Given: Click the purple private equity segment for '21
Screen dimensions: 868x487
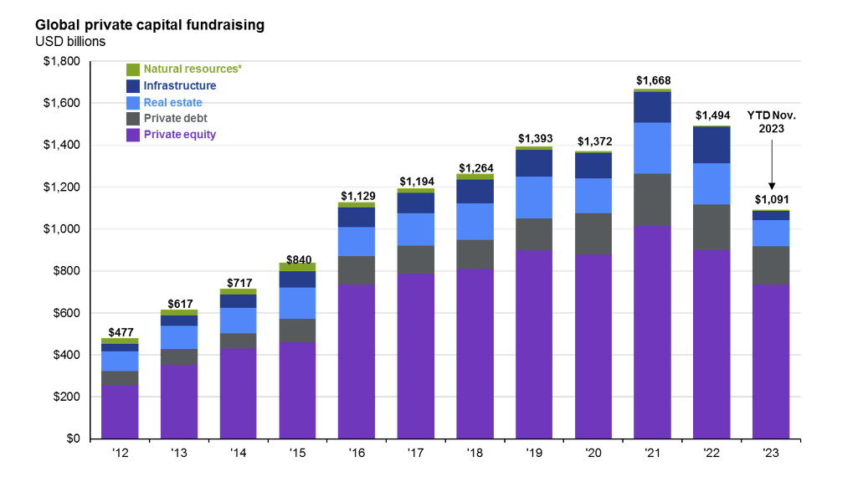Looking at the screenshot, I should (x=653, y=332).
